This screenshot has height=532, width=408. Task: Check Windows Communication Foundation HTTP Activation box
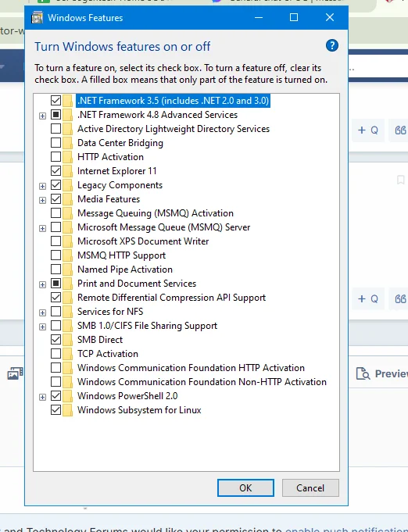click(55, 368)
